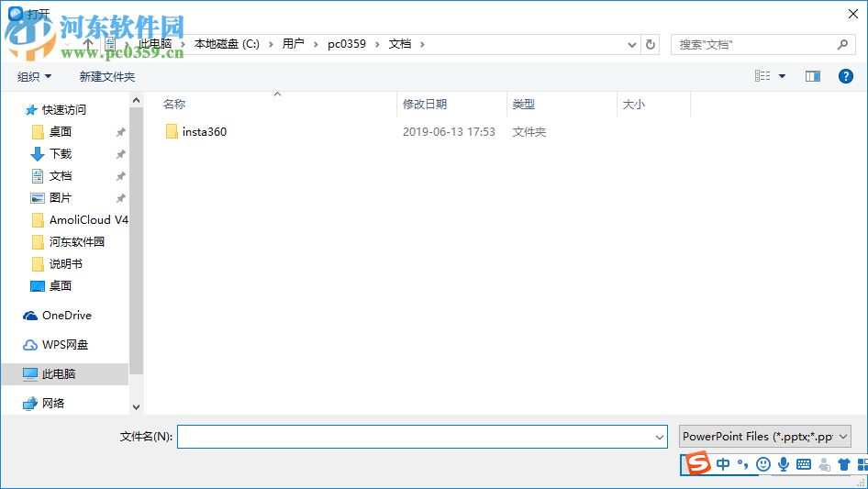Select the 桌面 entry with the blue monitor icon
The height and width of the screenshot is (489, 868).
pos(61,285)
